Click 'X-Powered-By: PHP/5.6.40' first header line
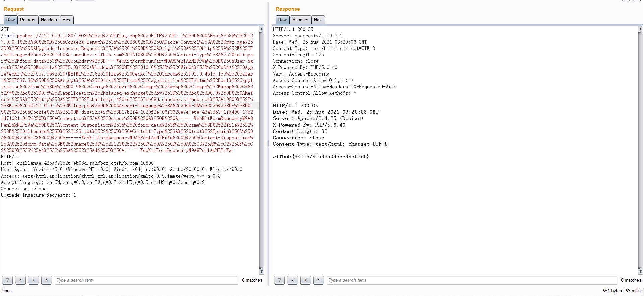 (305, 67)
